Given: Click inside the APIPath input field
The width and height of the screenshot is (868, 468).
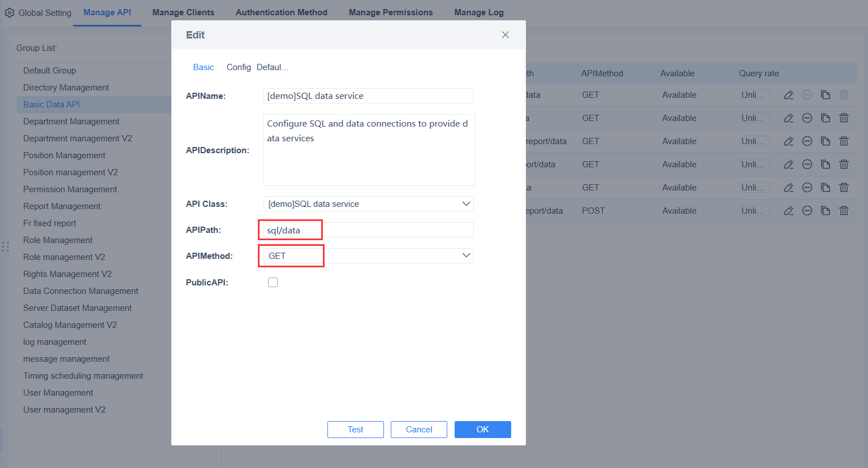Looking at the screenshot, I should (x=290, y=229).
